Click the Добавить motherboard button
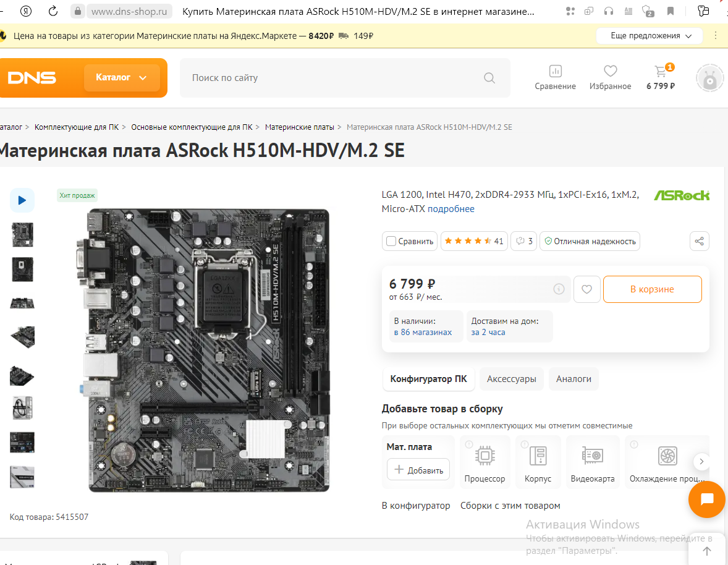The image size is (728, 565). click(x=418, y=470)
